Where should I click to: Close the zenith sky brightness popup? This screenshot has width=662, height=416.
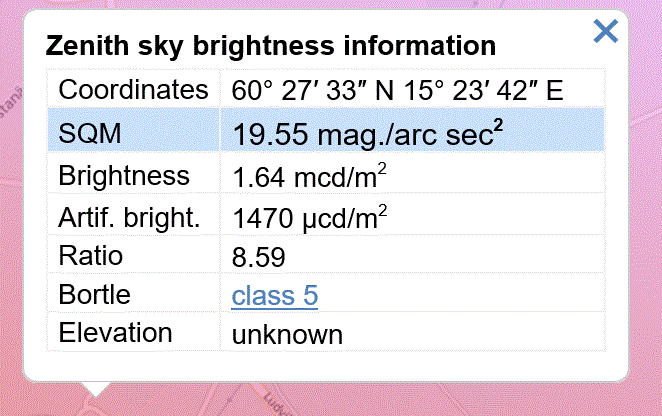tap(605, 31)
